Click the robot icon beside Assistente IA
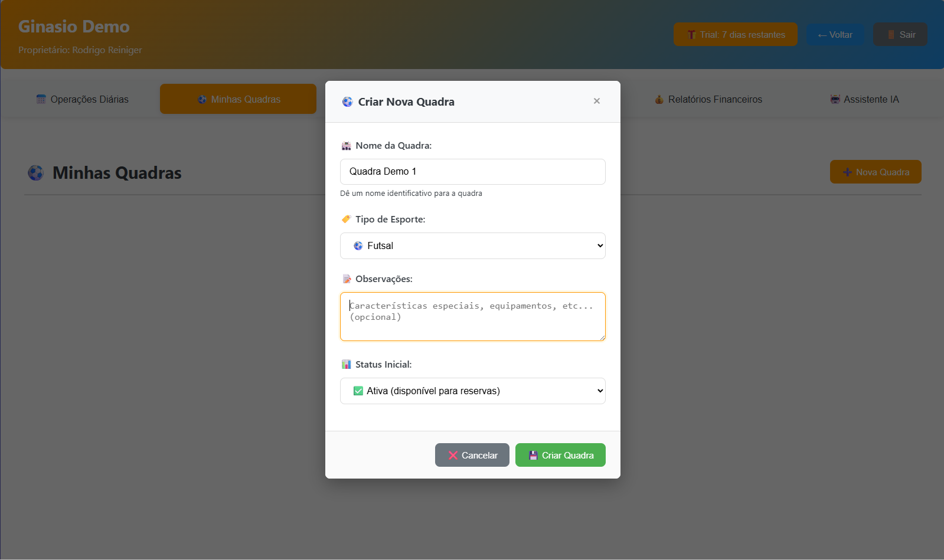The image size is (944, 560). coord(835,99)
